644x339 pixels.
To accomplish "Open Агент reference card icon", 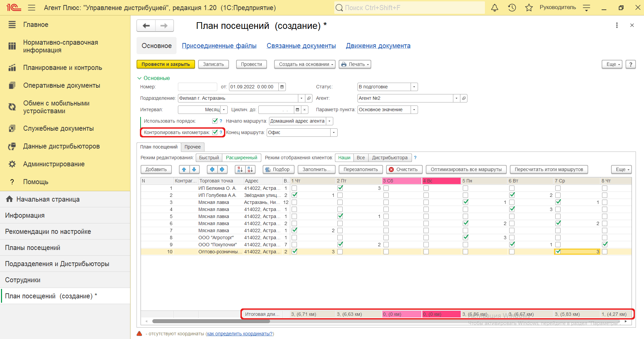I will [464, 98].
